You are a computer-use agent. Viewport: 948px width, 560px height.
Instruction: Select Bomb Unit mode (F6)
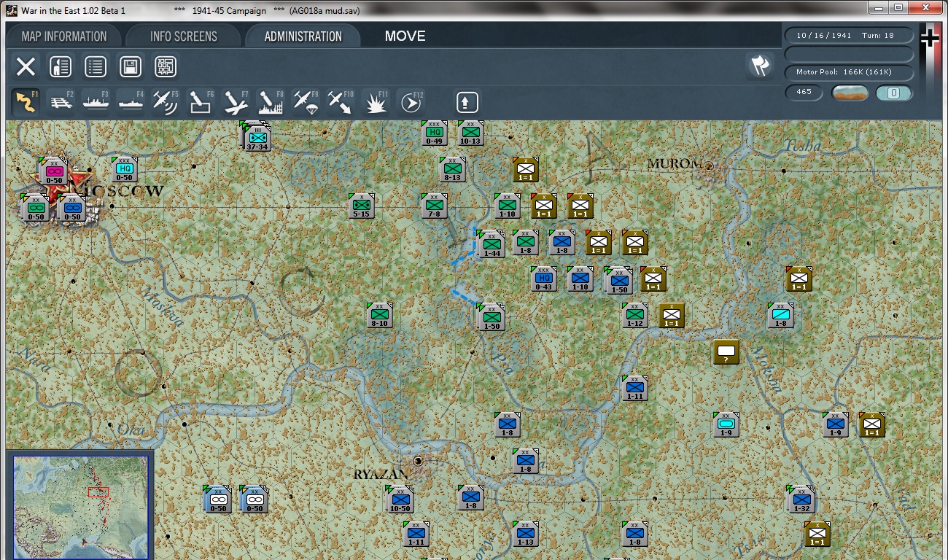[x=201, y=102]
